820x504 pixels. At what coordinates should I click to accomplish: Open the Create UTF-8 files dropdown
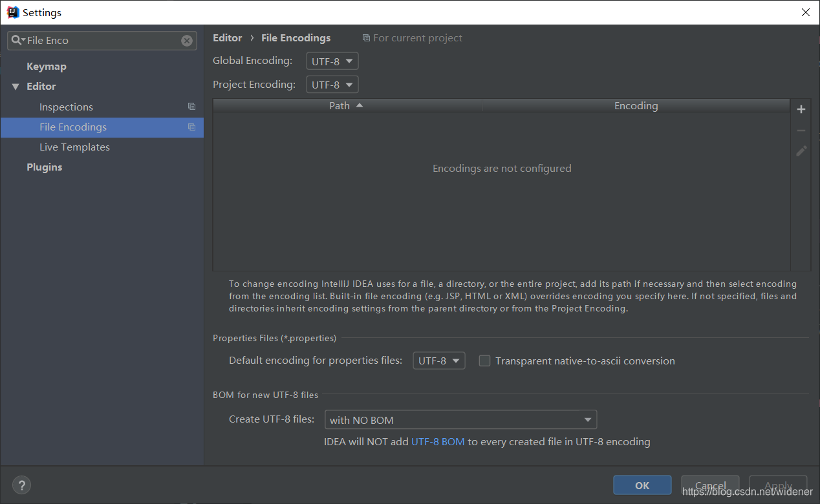click(460, 420)
